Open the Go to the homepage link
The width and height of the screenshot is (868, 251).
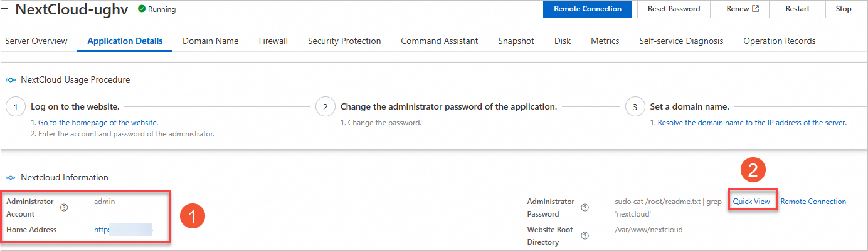click(98, 123)
